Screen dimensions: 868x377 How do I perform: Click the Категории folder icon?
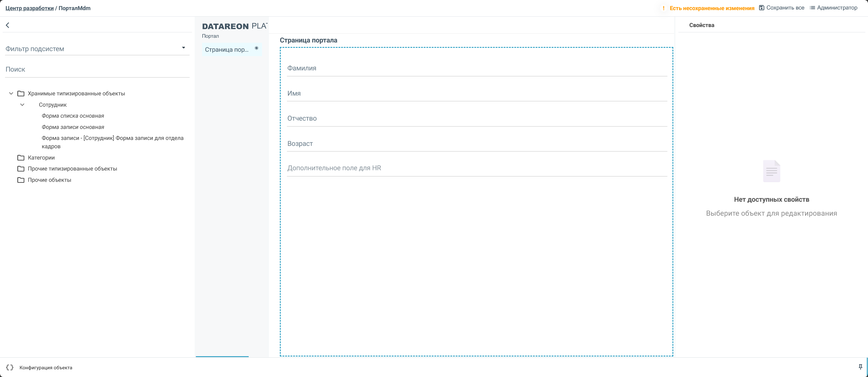(21, 157)
